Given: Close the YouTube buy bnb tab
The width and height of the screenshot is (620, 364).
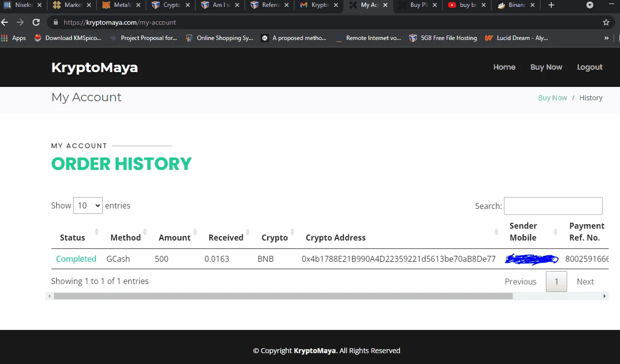Looking at the screenshot, I should 484,5.
